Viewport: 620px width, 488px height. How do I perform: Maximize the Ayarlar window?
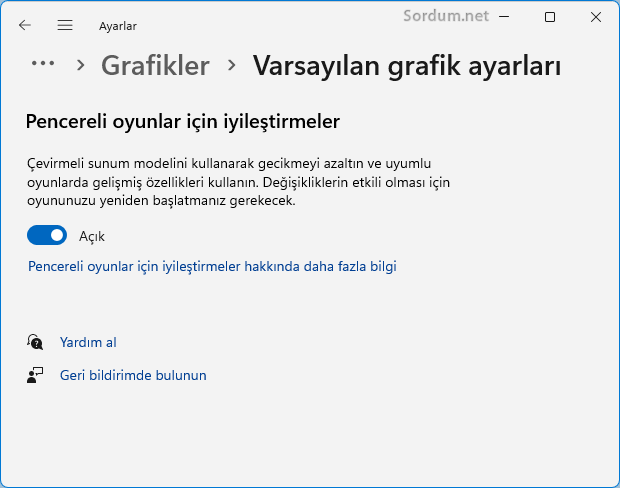point(550,17)
